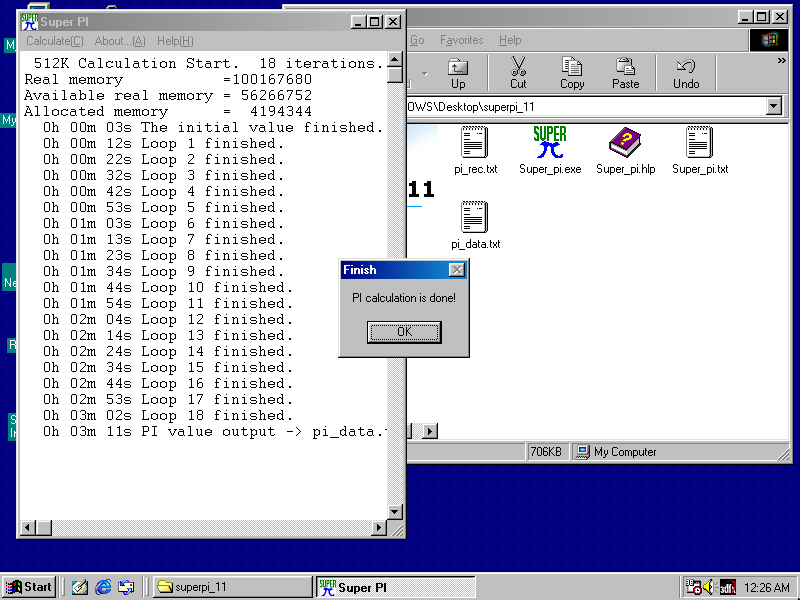This screenshot has width=800, height=600.
Task: Expand the toolbar overflow chevron
Action: click(781, 61)
